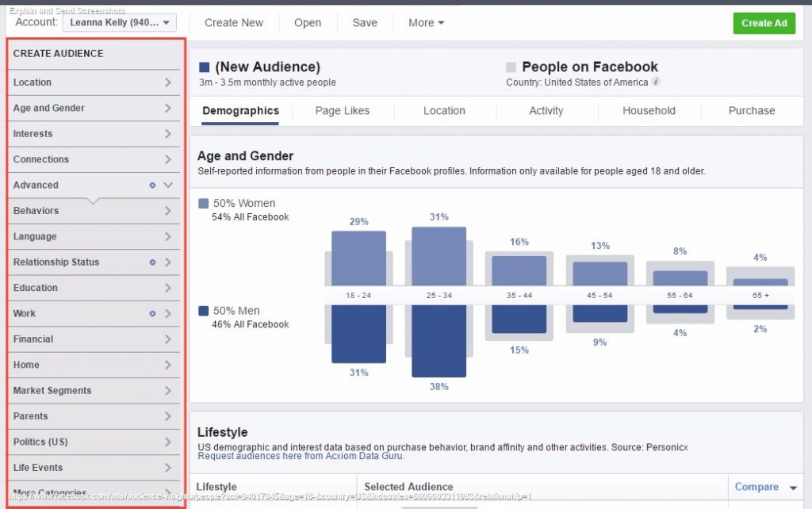The height and width of the screenshot is (509, 812).
Task: Expand the Life Events section
Action: pos(94,468)
